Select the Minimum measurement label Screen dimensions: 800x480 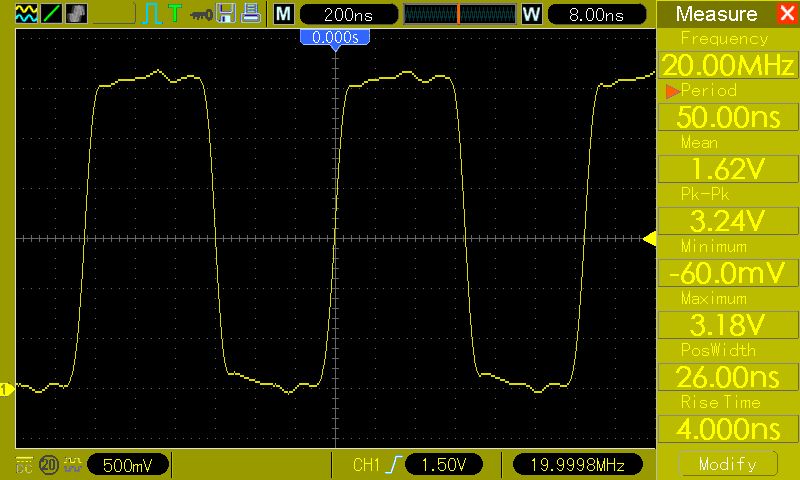714,246
